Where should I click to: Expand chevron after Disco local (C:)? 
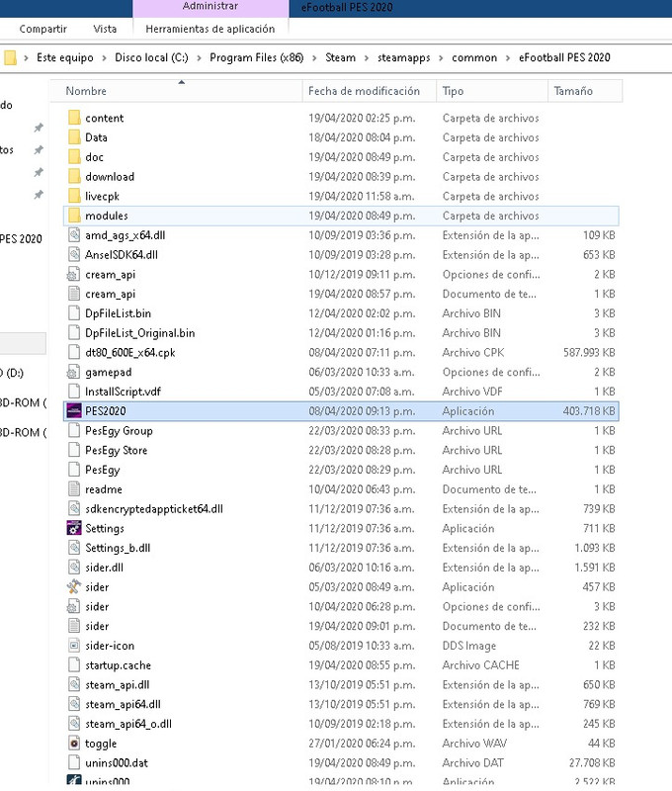point(199,58)
